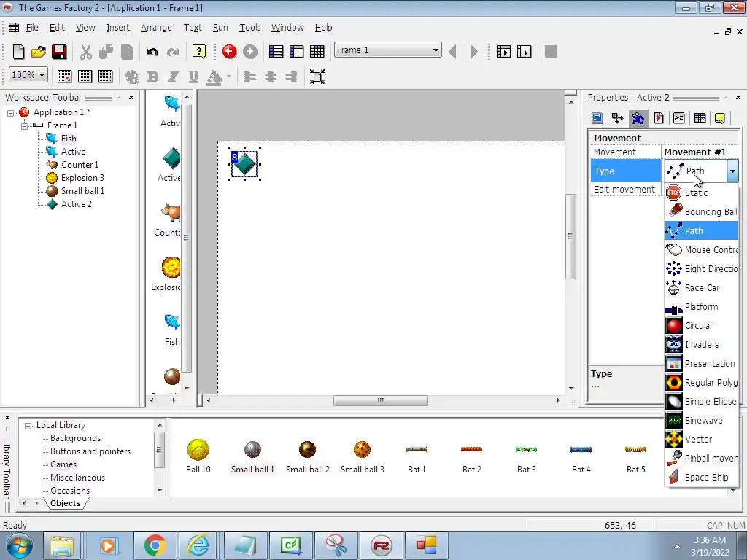Open the Help question mark tool
Image resolution: width=747 pixels, height=560 pixels.
tap(199, 52)
